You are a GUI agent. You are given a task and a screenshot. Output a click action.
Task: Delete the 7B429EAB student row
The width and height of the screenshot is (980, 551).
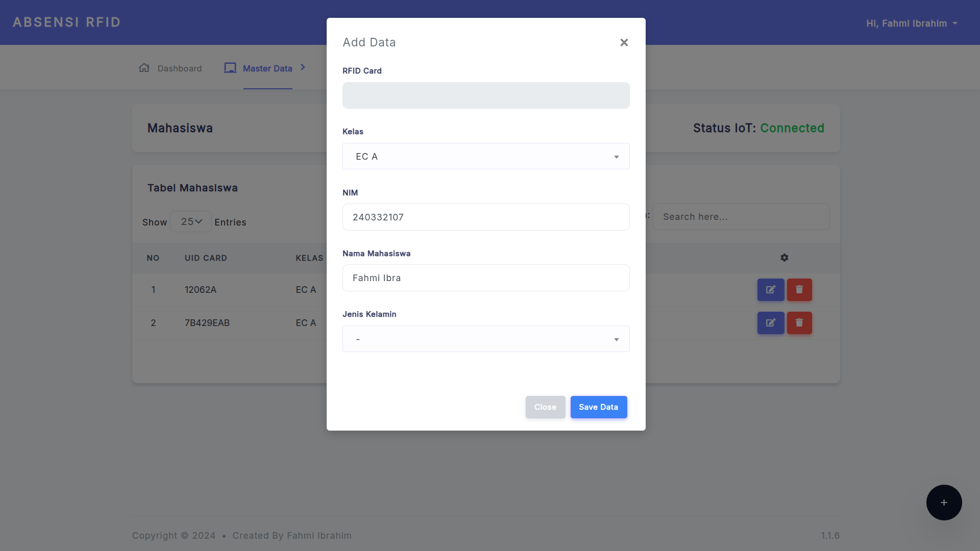[799, 323]
